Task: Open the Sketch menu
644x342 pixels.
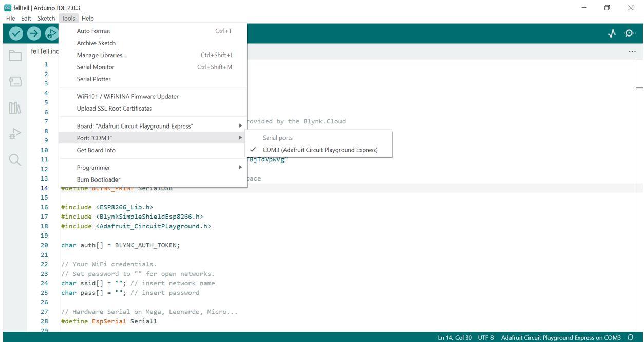Action: (46, 18)
